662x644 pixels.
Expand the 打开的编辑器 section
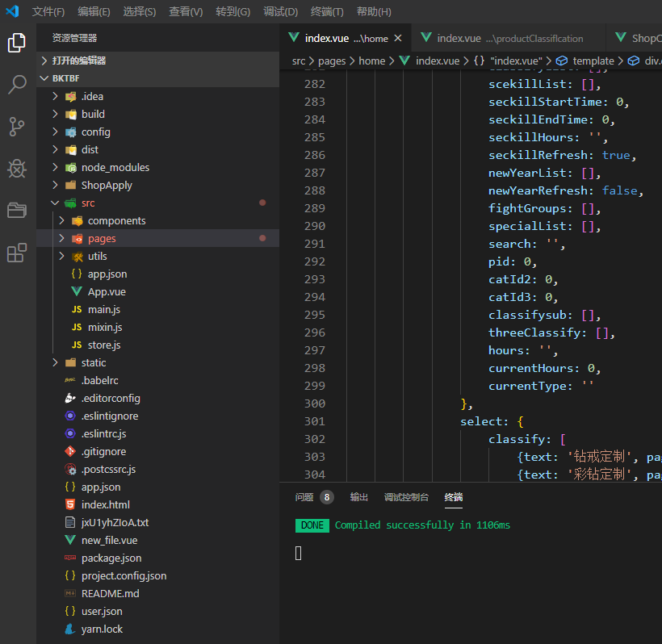pyautogui.click(x=44, y=61)
